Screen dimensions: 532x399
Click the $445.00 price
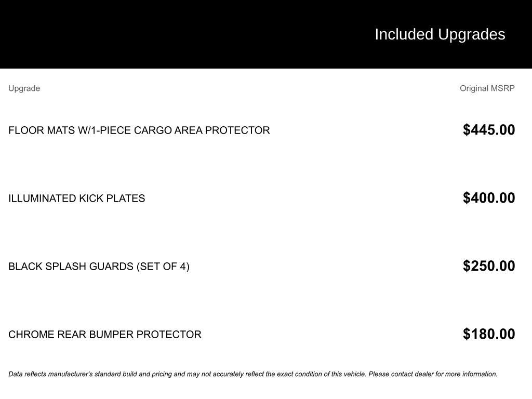click(489, 130)
